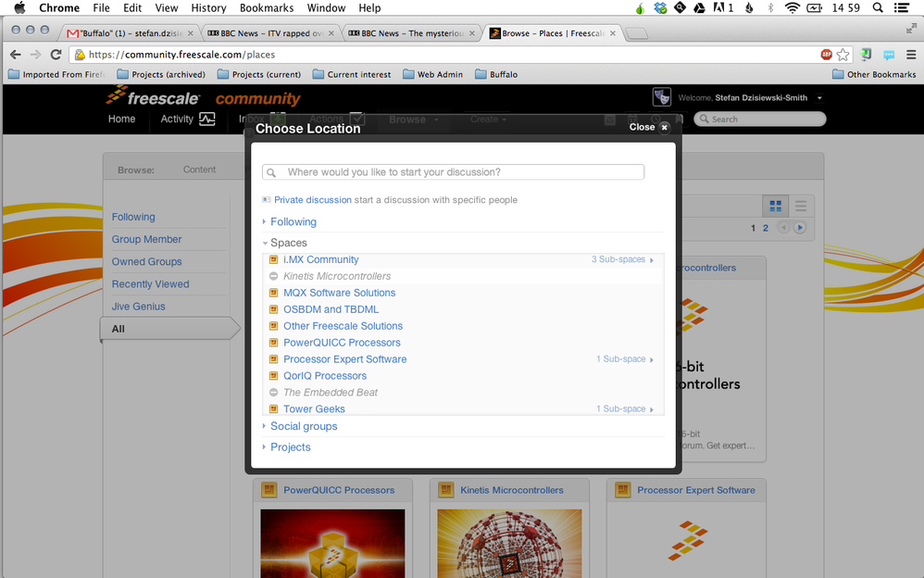Click the site Search box
The width and height of the screenshot is (924, 578).
pos(759,119)
